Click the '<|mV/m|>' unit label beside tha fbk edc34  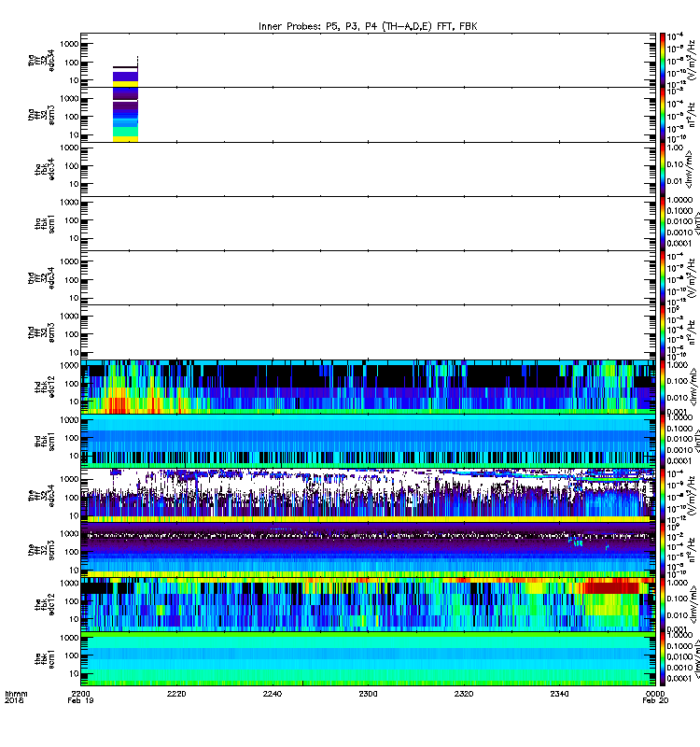pos(688,169)
